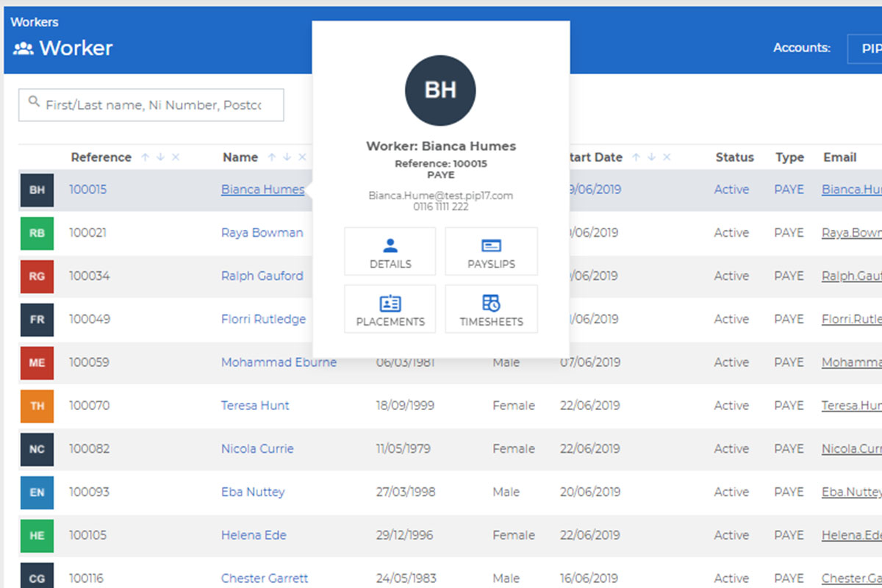The width and height of the screenshot is (882, 588).
Task: Click the email Bianca.Hume@test.pip17.com in the popup
Action: (x=440, y=196)
